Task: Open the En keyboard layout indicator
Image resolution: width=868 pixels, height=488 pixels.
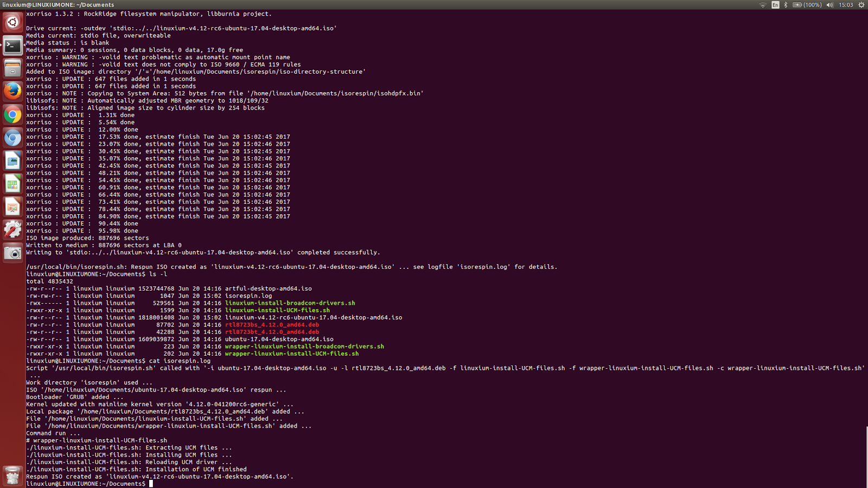Action: coord(775,5)
